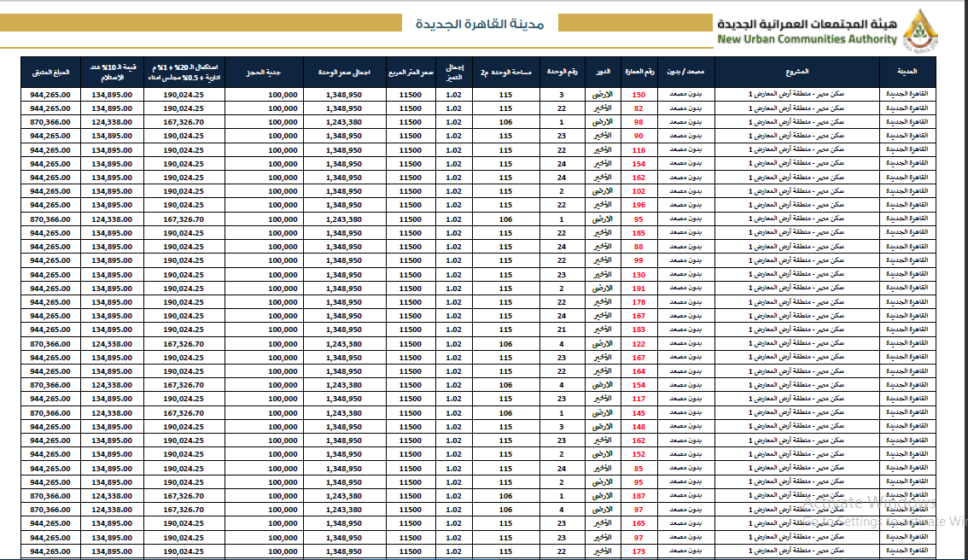Click building number 173 in red

639,551
